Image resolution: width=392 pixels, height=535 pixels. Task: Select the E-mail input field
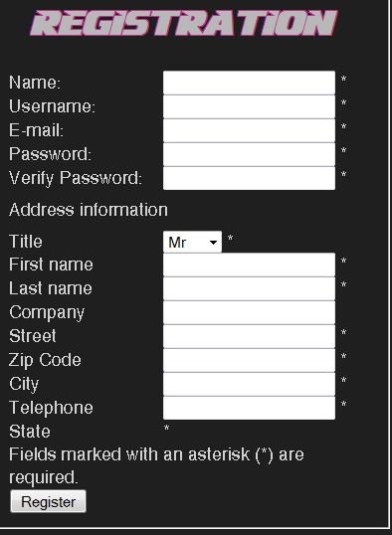(x=250, y=130)
